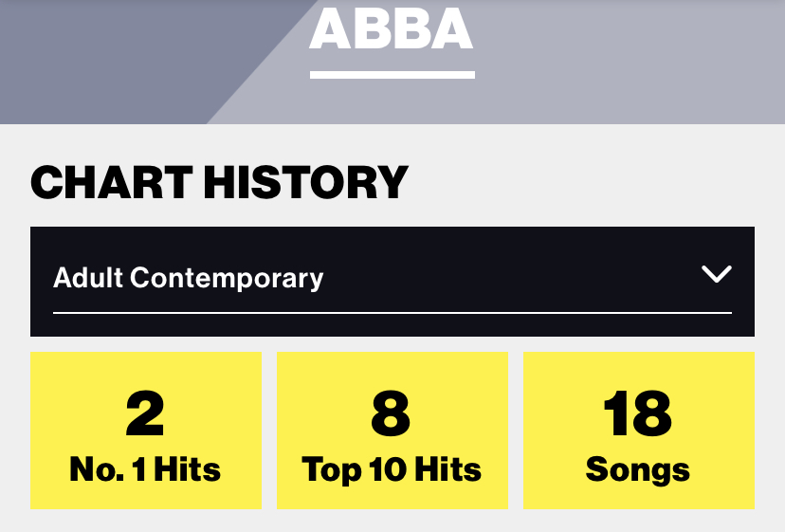This screenshot has height=532, width=785.
Task: Click the 'No. 1 Hits' caption text
Action: [x=145, y=468]
